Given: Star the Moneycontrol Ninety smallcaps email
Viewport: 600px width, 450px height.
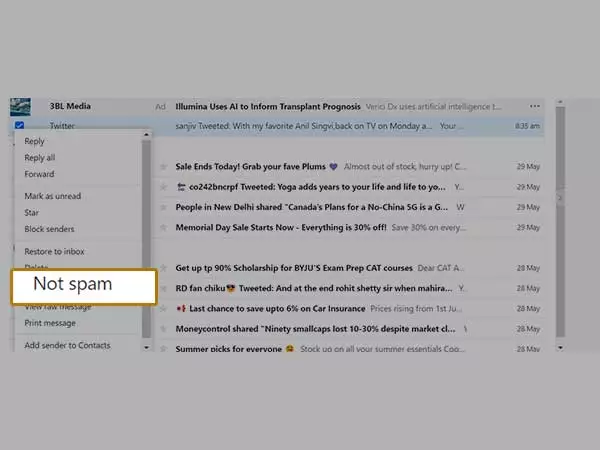Looking at the screenshot, I should pyautogui.click(x=163, y=329).
